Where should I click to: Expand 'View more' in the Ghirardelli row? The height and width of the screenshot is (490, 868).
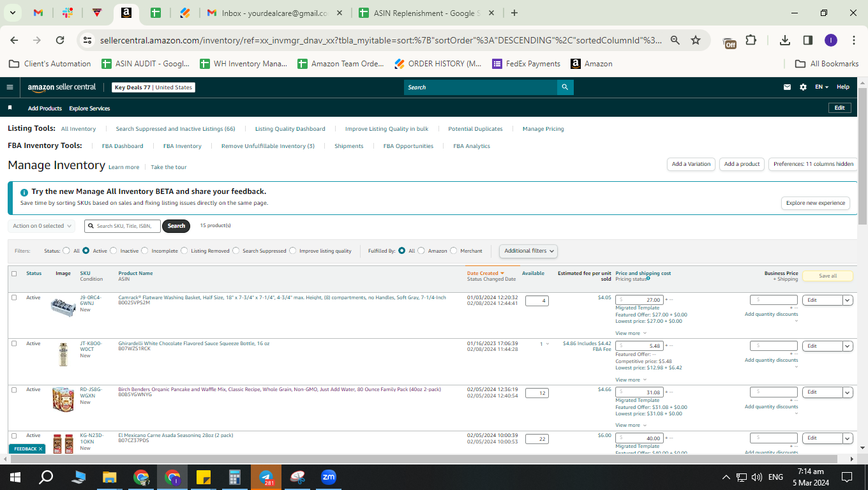pos(631,380)
